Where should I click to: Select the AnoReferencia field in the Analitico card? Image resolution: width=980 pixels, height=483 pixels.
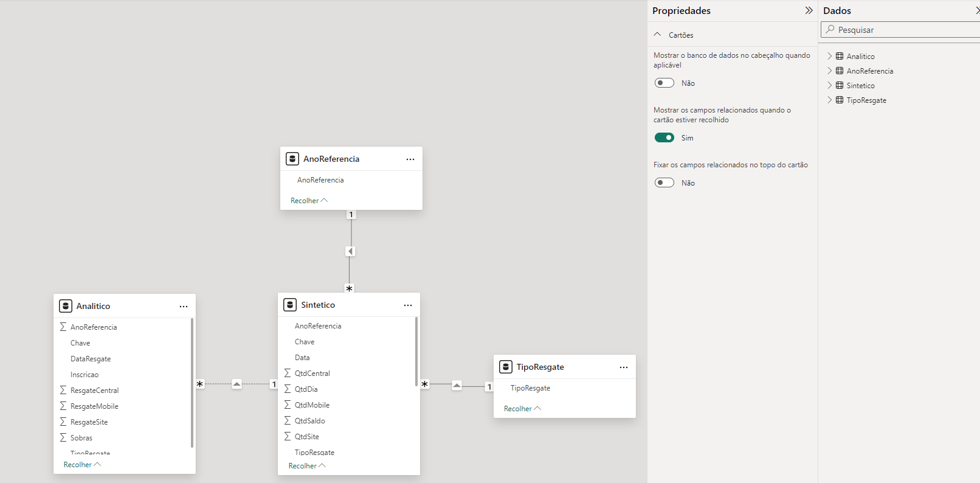coord(94,327)
